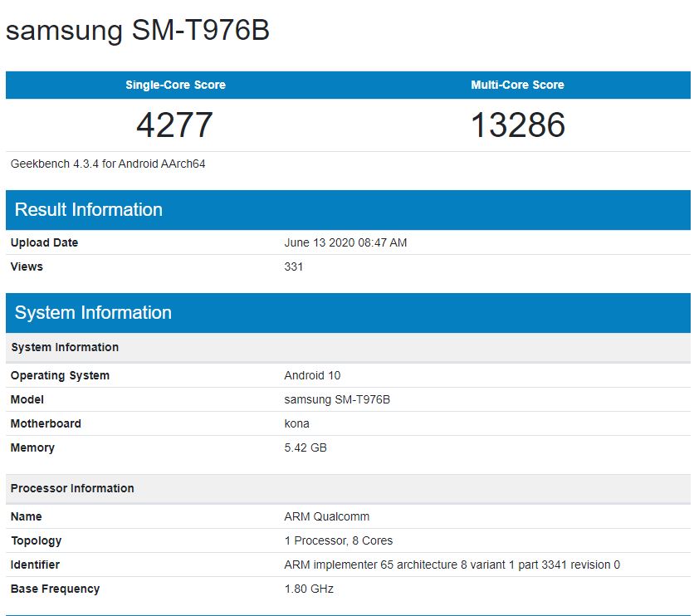
Task: Select the Name label
Action: pos(26,516)
